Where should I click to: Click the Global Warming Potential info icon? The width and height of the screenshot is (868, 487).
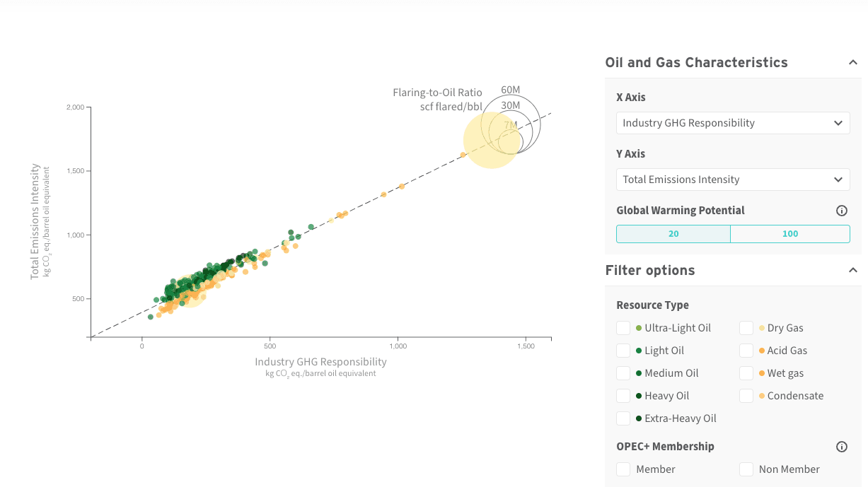pos(842,211)
